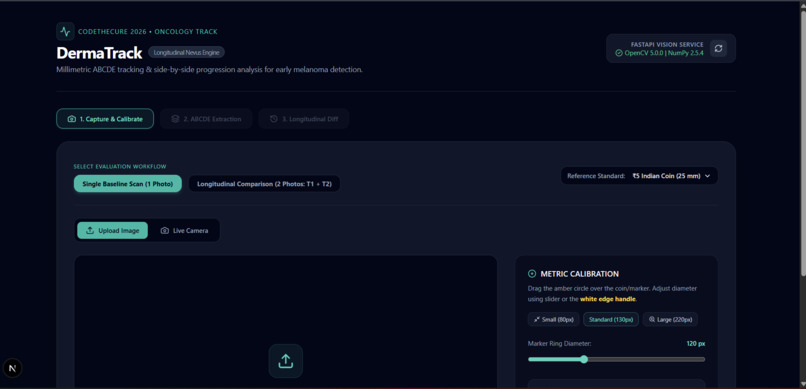Image resolution: width=806 pixels, height=389 pixels.
Task: Click the green check icon beside OpenCV 5.0.0
Action: click(x=619, y=53)
